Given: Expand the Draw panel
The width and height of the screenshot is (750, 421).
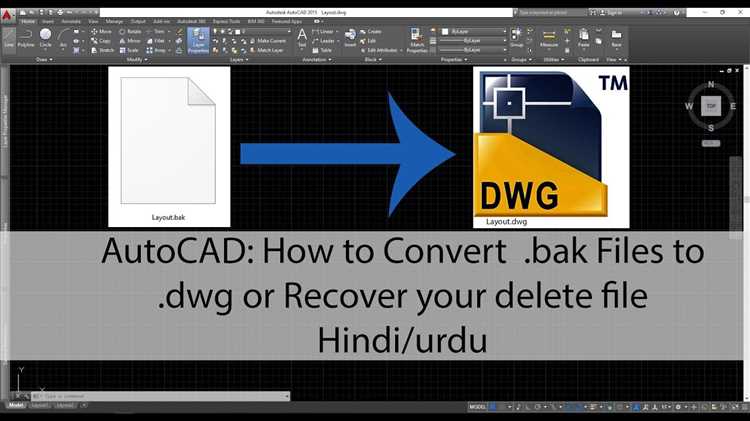Looking at the screenshot, I should point(44,60).
